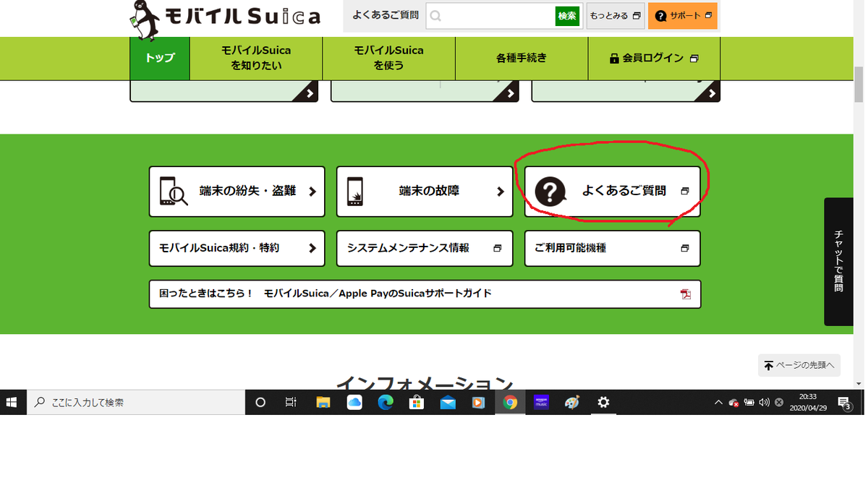Open the Apple PayのSuicaサポートガイド link
The image size is (868, 488).
coord(425,294)
